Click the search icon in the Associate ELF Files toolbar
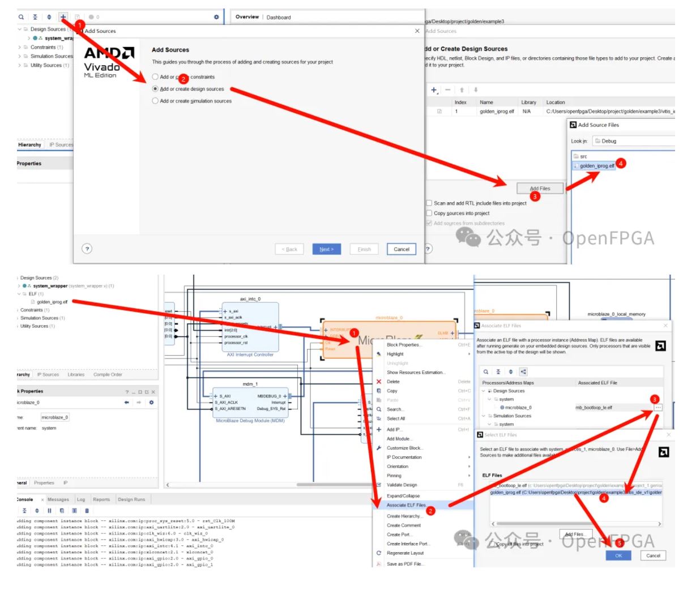 pos(485,371)
